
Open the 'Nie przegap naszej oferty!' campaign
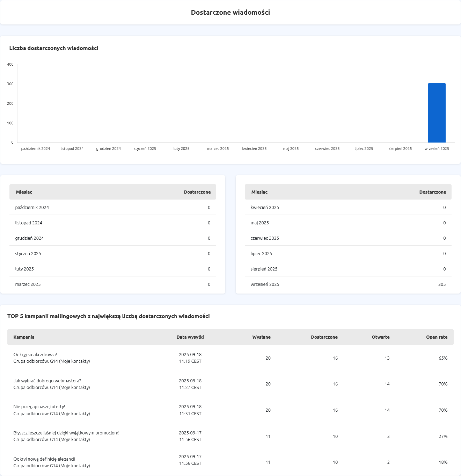pyautogui.click(x=39, y=407)
